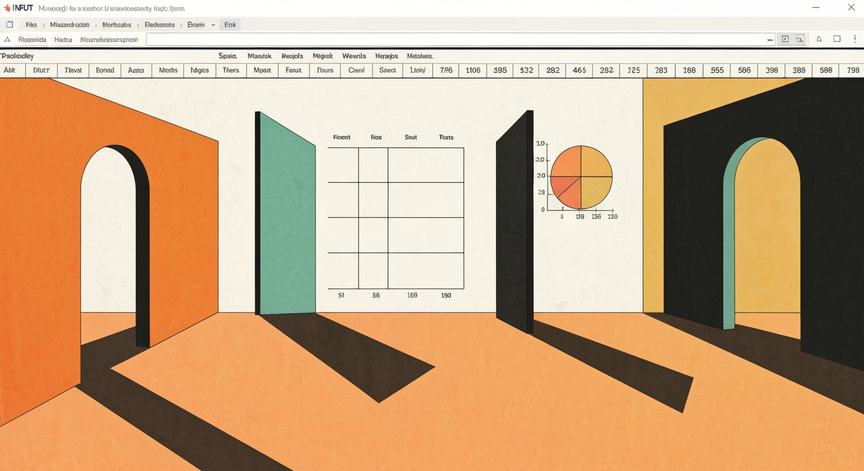This screenshot has width=864, height=471.
Task: Click the header cell showing 188
Action: point(689,70)
